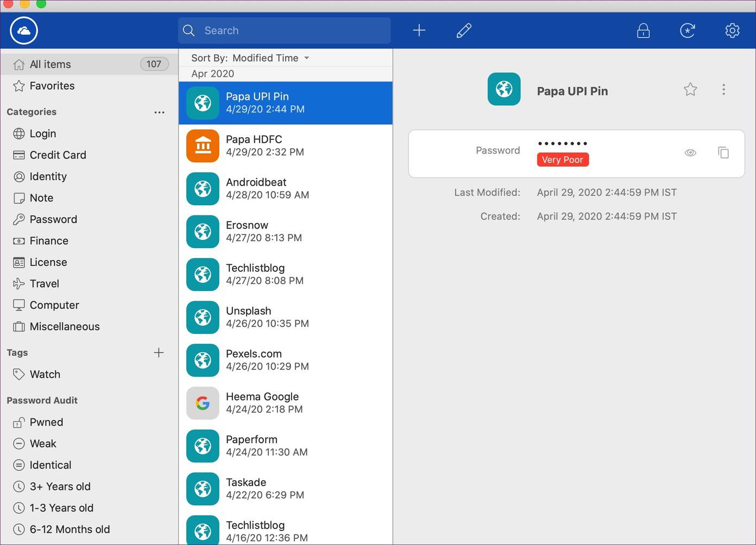Viewport: 756px width, 545px height.
Task: Click the Very Poor strength badge
Action: pos(563,160)
